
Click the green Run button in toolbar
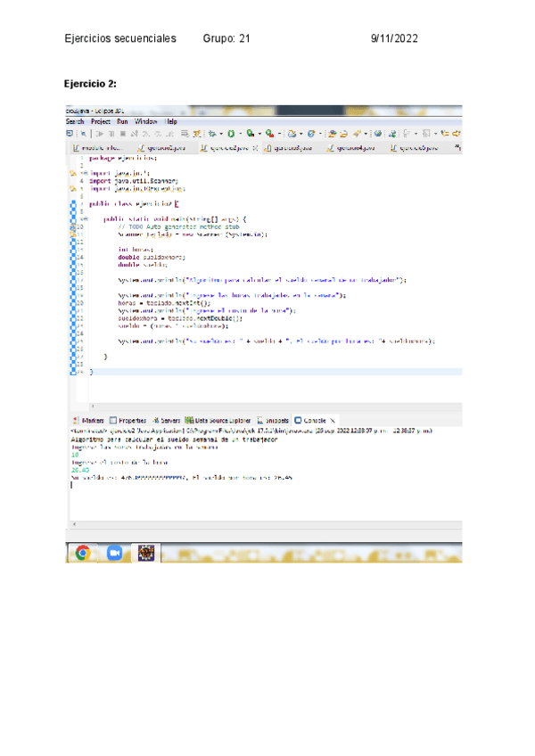coord(229,134)
